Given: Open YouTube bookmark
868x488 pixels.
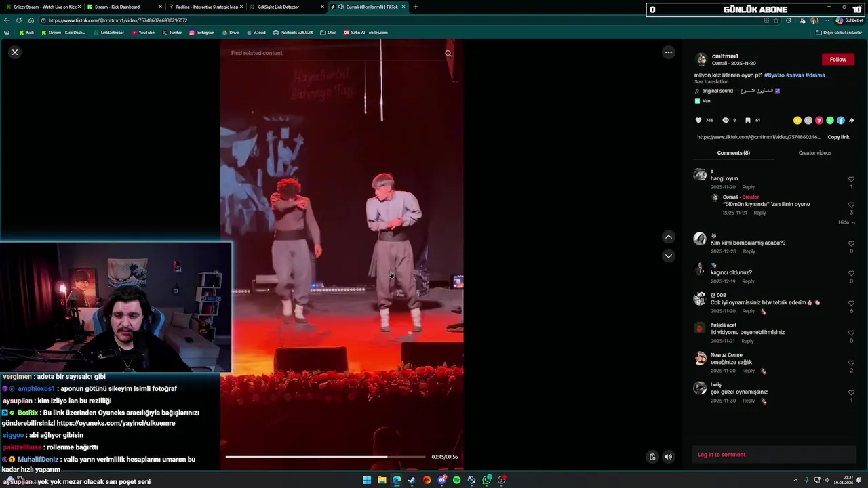Looking at the screenshot, I should (143, 33).
